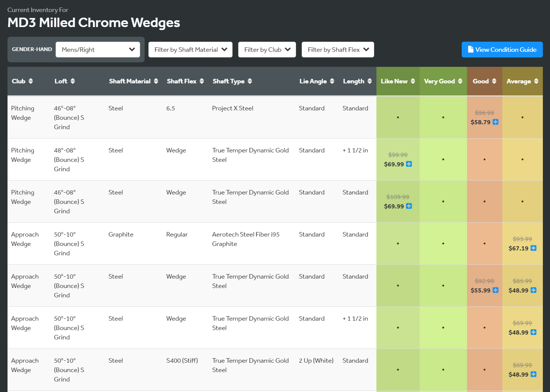Sort table by Club column

pyautogui.click(x=22, y=81)
